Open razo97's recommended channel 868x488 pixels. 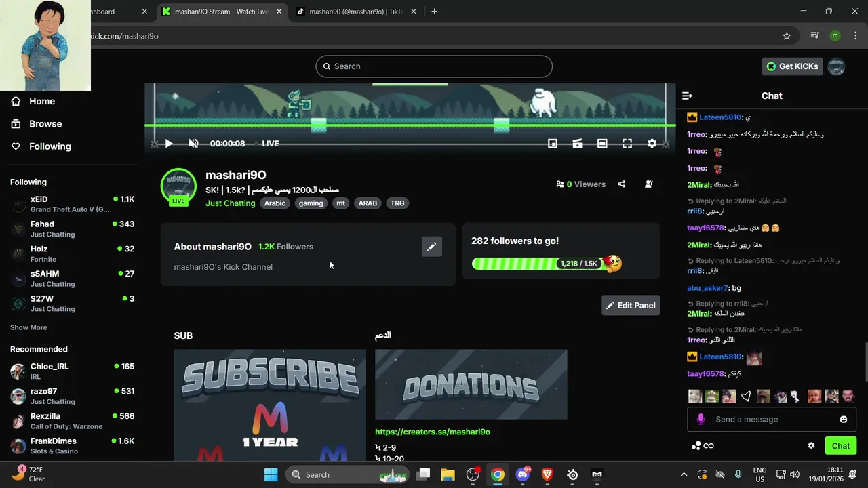[72, 396]
